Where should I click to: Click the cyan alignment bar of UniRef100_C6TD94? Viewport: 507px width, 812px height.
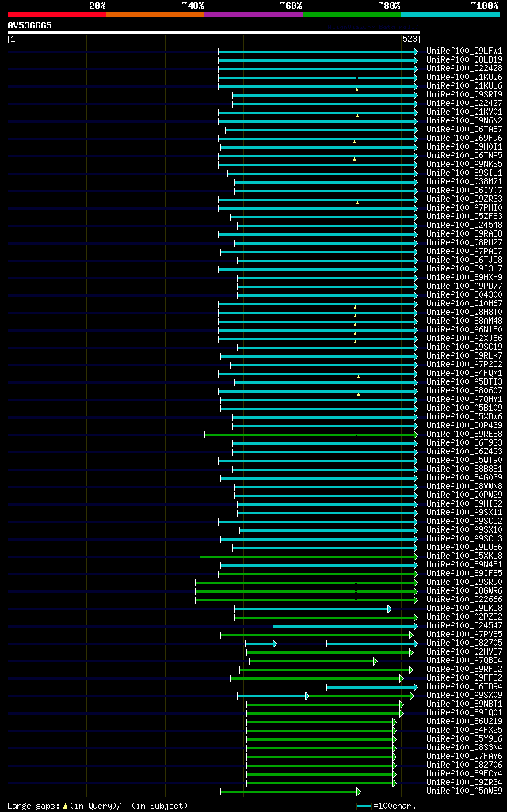pos(372,687)
